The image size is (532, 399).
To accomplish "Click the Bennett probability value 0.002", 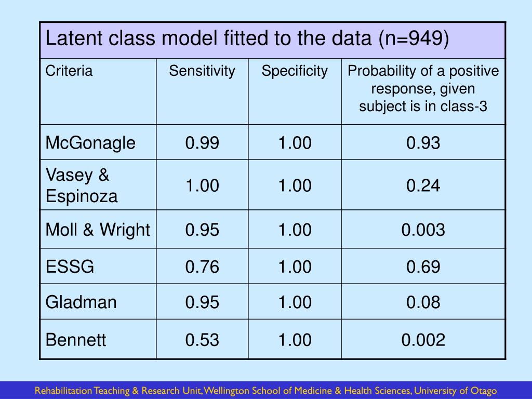I will click(423, 340).
